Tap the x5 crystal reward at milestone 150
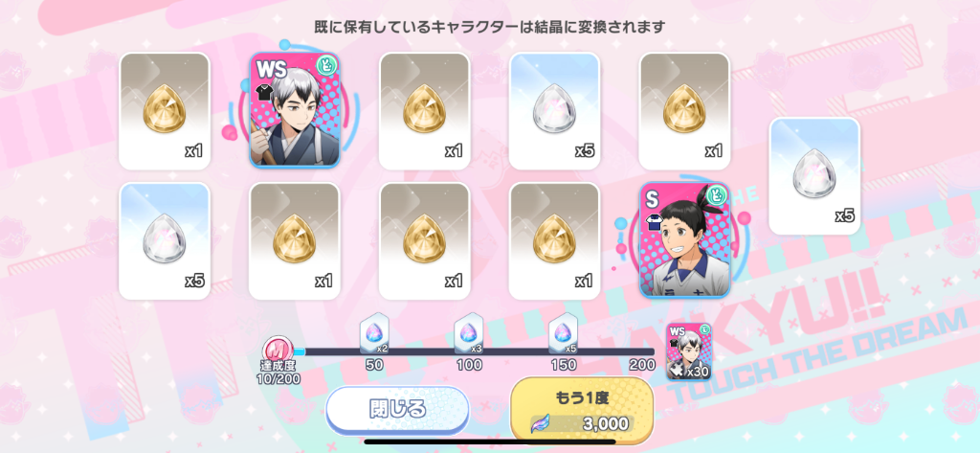Viewport: 980px width, 453px height. click(563, 334)
